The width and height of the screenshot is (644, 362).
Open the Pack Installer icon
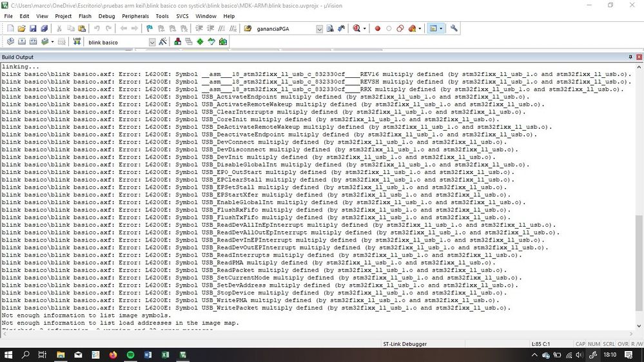point(223,42)
